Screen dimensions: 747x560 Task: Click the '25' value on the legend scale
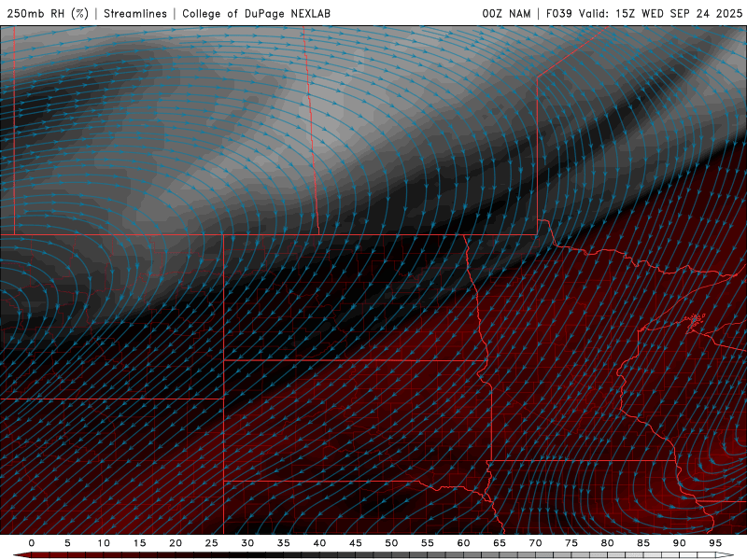tap(212, 543)
